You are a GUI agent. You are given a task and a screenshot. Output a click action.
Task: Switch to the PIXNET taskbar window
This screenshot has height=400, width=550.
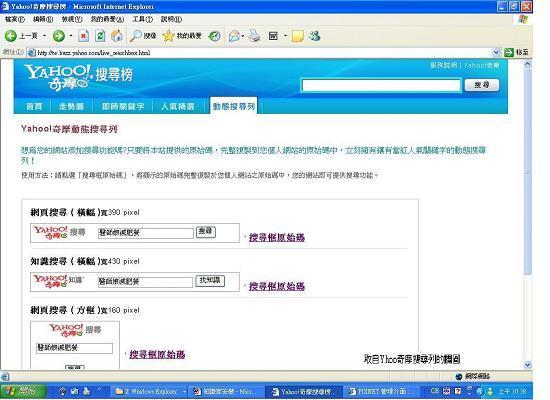(380, 391)
